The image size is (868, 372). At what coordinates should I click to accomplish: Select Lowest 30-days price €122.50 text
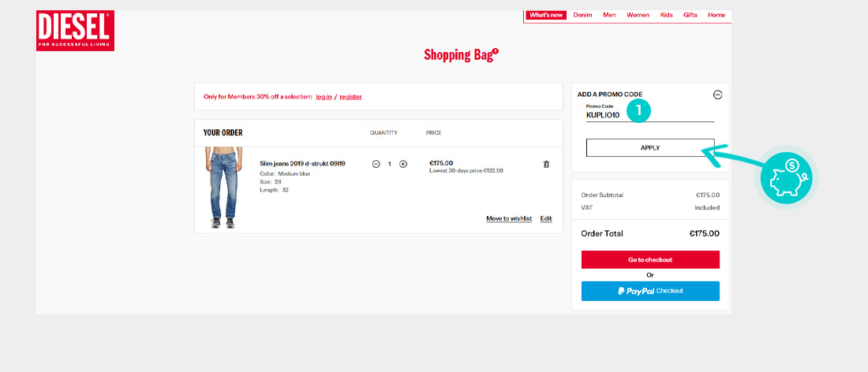pos(466,171)
